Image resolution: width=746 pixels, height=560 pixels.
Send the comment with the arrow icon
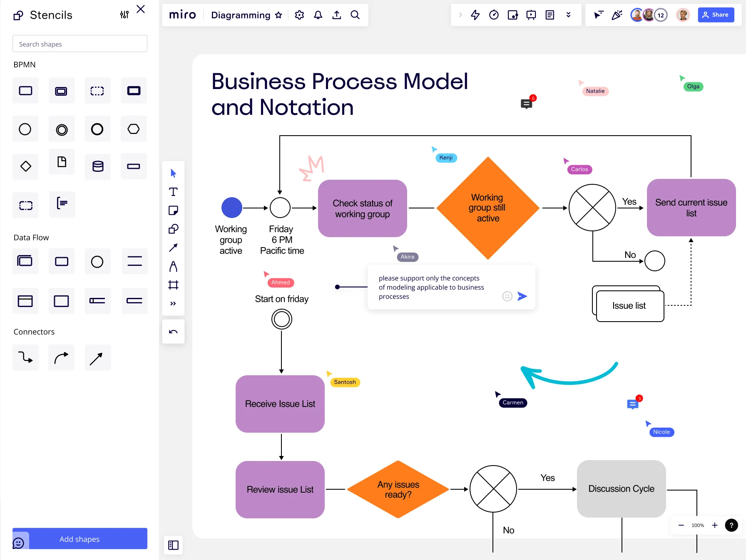[522, 296]
